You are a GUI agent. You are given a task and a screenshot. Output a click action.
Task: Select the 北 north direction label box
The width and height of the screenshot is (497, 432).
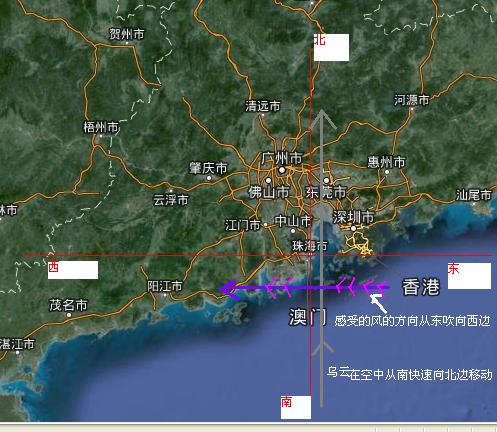pyautogui.click(x=331, y=47)
